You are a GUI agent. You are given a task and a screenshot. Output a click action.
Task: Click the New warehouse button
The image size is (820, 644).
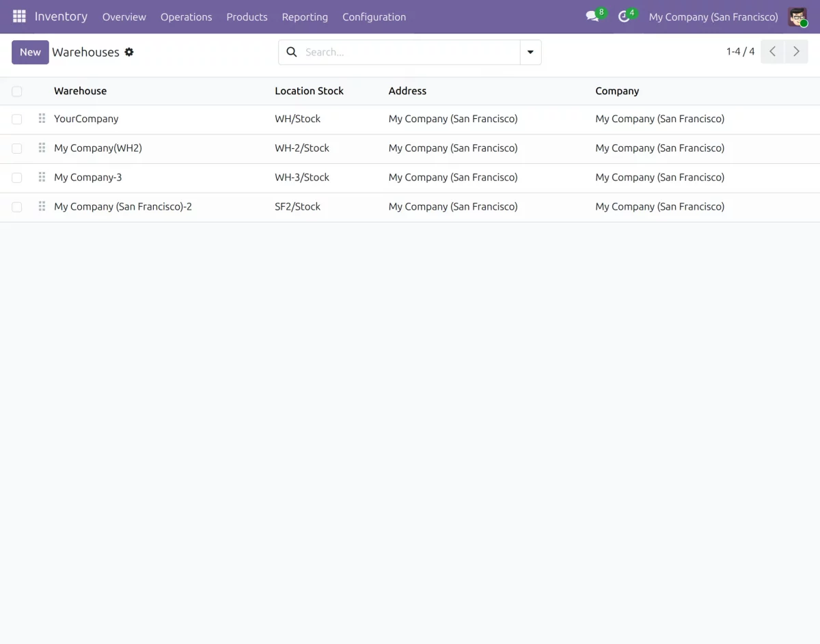click(30, 52)
